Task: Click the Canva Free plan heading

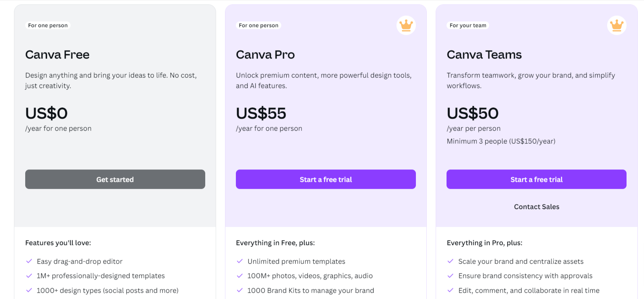Action: tap(57, 55)
